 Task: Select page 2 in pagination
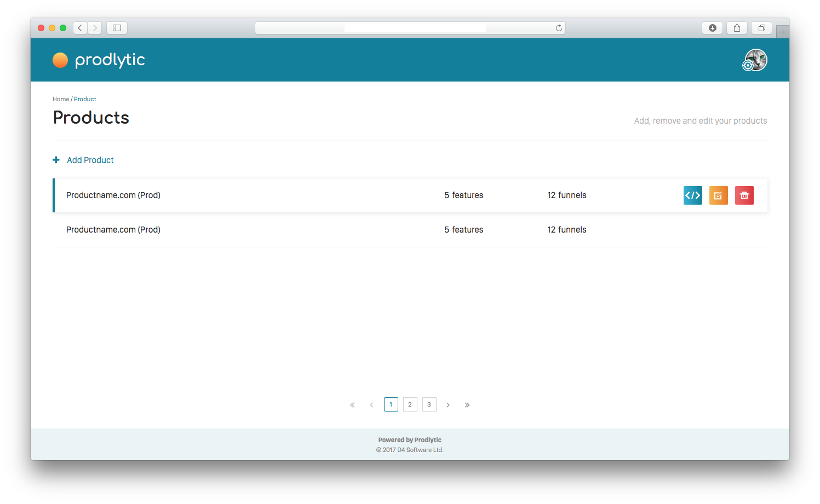[410, 404]
